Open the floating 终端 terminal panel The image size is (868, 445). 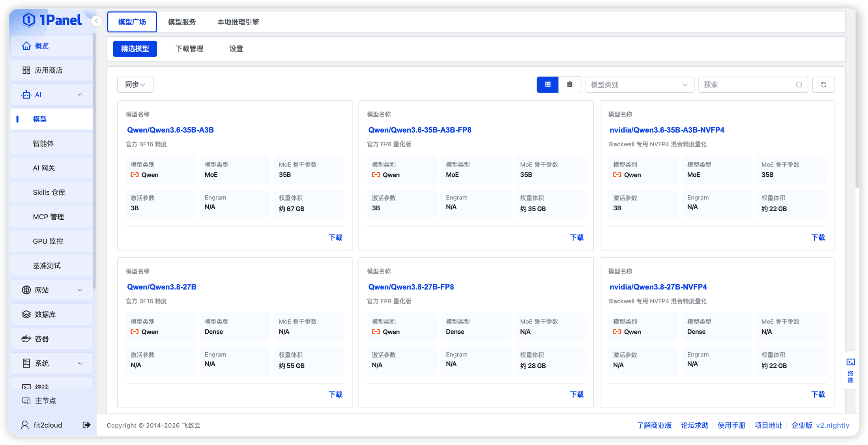coord(851,370)
